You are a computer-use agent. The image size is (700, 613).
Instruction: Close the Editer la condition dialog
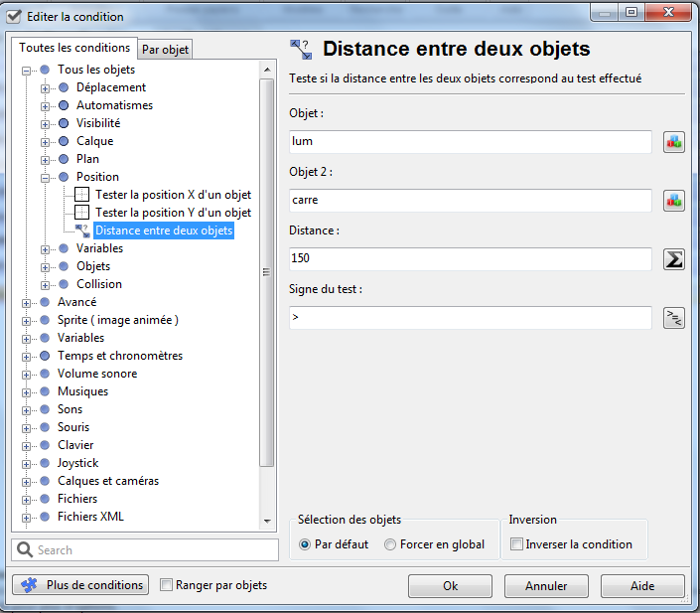pos(668,12)
